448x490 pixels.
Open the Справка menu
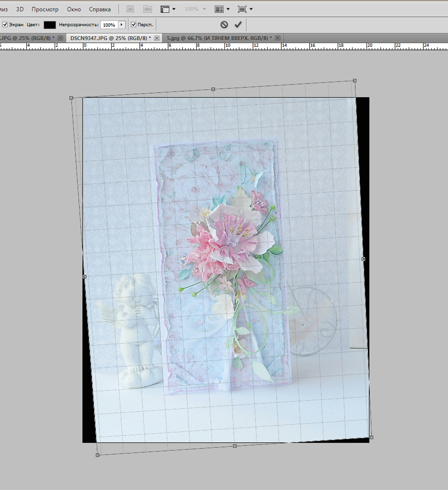pyautogui.click(x=100, y=10)
